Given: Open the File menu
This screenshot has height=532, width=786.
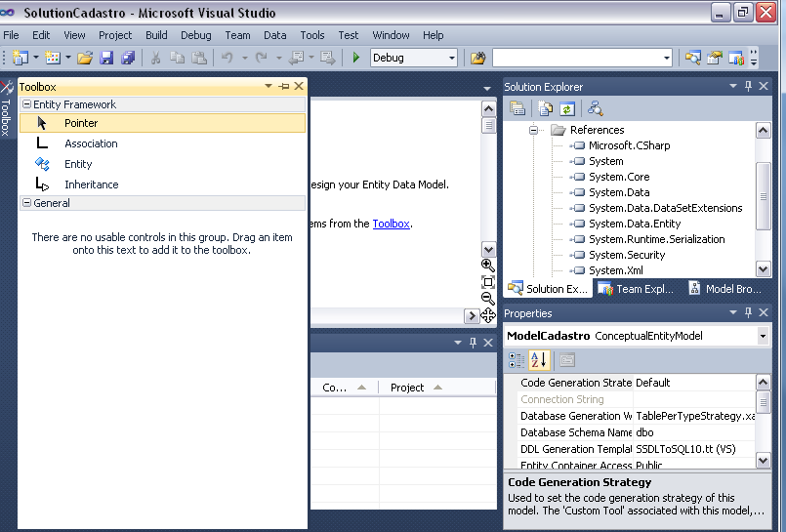Looking at the screenshot, I should coord(11,35).
